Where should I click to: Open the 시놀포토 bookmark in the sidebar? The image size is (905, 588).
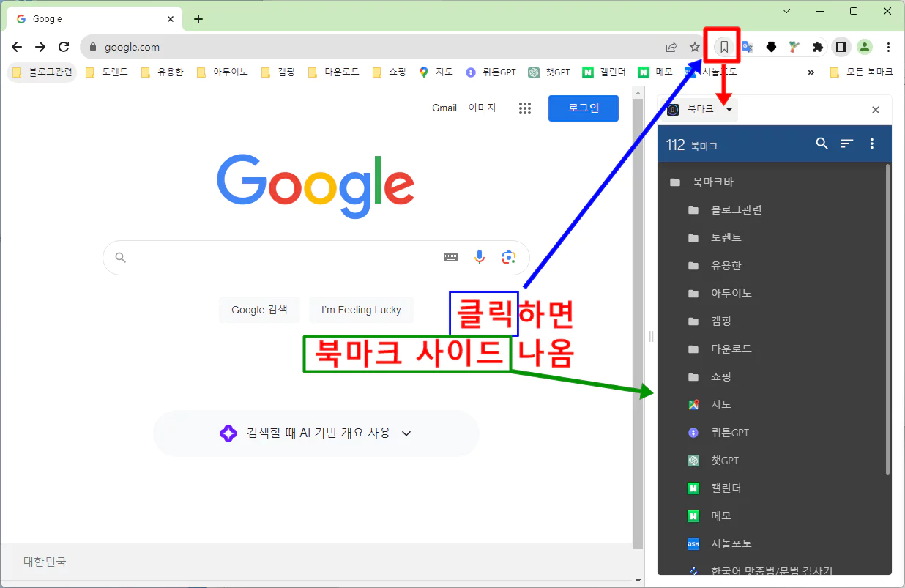tap(772, 544)
